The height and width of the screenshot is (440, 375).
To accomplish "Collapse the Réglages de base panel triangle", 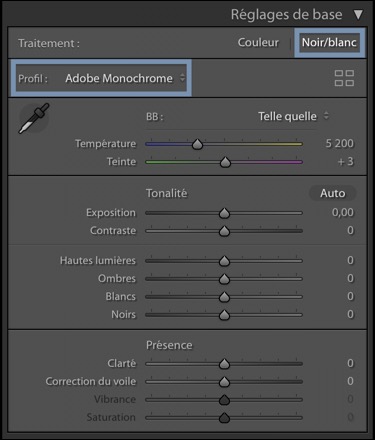I will tap(358, 15).
